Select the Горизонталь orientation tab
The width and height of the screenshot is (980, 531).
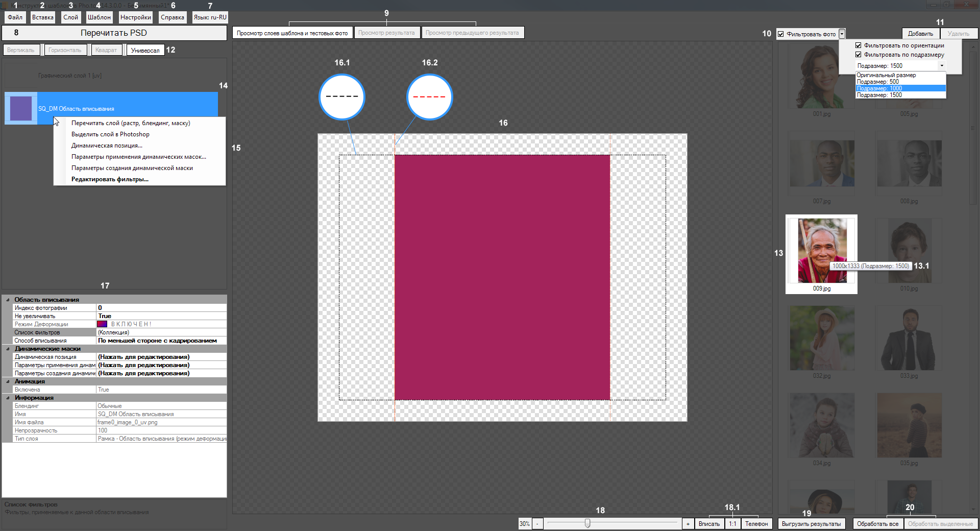pyautogui.click(x=65, y=50)
